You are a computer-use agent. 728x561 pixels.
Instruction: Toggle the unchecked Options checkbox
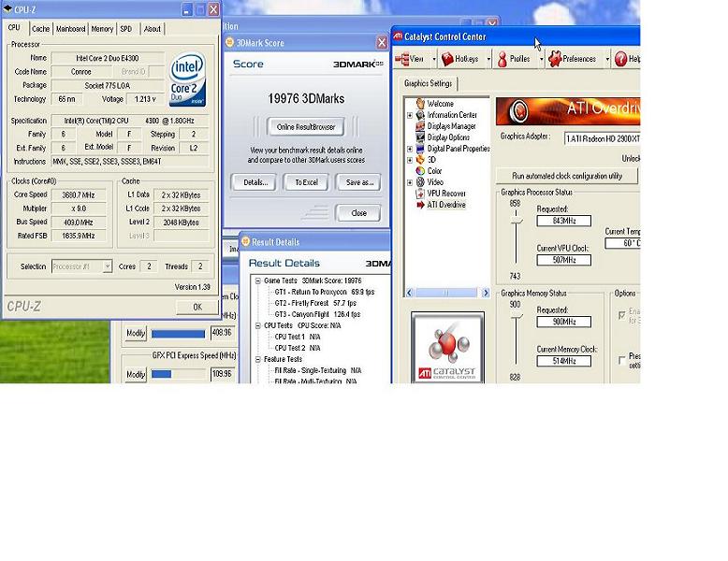(x=622, y=361)
